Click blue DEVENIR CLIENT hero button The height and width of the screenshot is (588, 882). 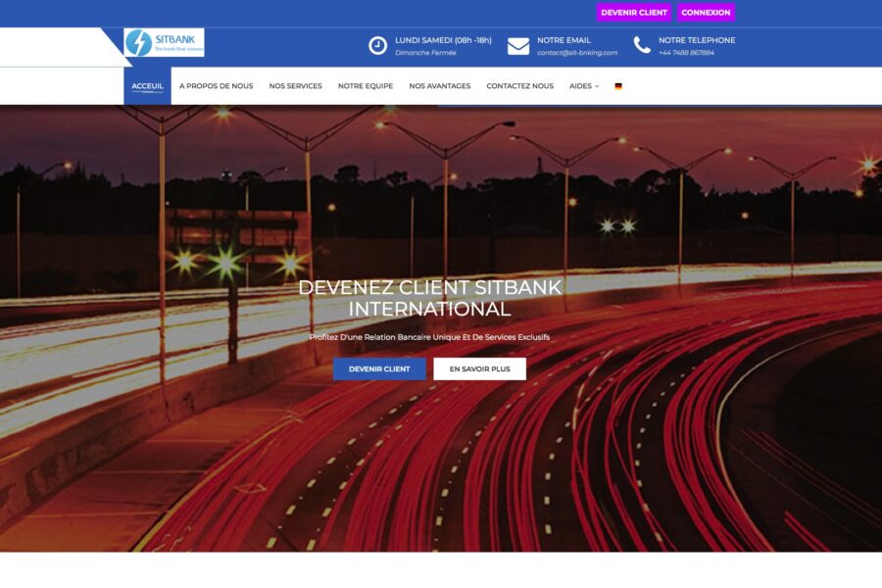coord(379,369)
